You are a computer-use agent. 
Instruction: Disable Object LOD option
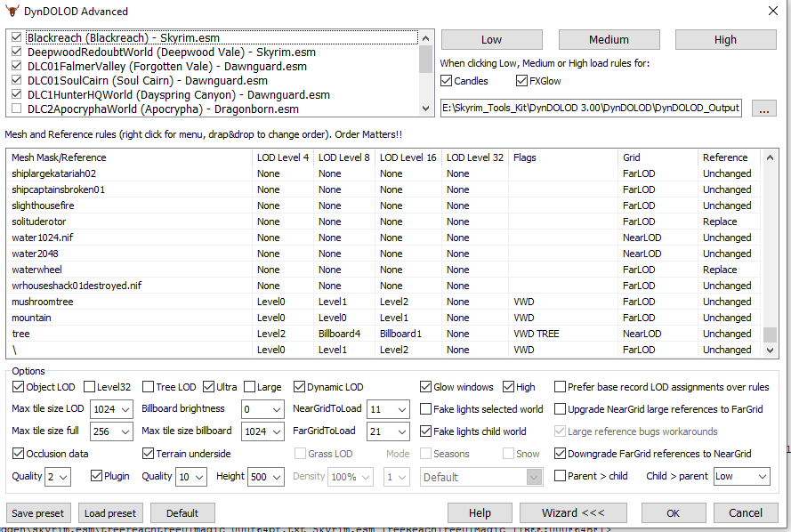(x=18, y=387)
